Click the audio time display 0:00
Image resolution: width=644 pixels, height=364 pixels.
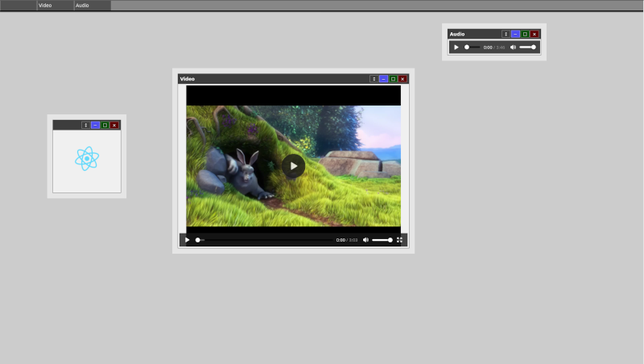click(488, 48)
